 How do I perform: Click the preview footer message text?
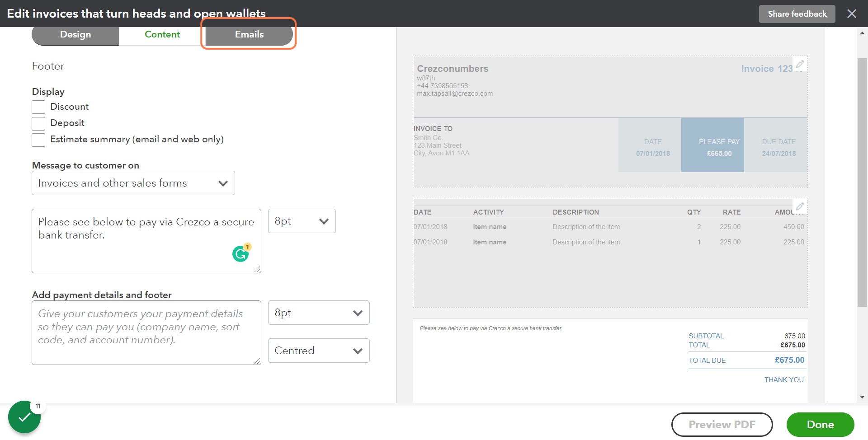coord(491,328)
